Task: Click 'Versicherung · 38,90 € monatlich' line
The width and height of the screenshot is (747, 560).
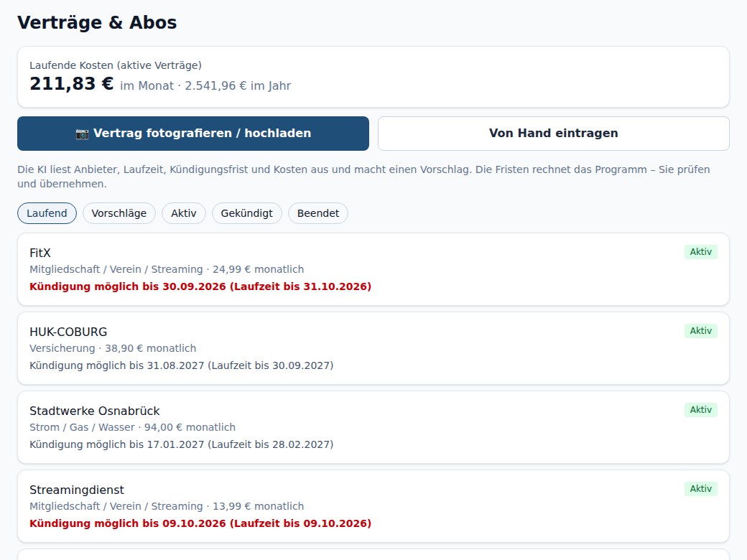Action: coord(113,349)
